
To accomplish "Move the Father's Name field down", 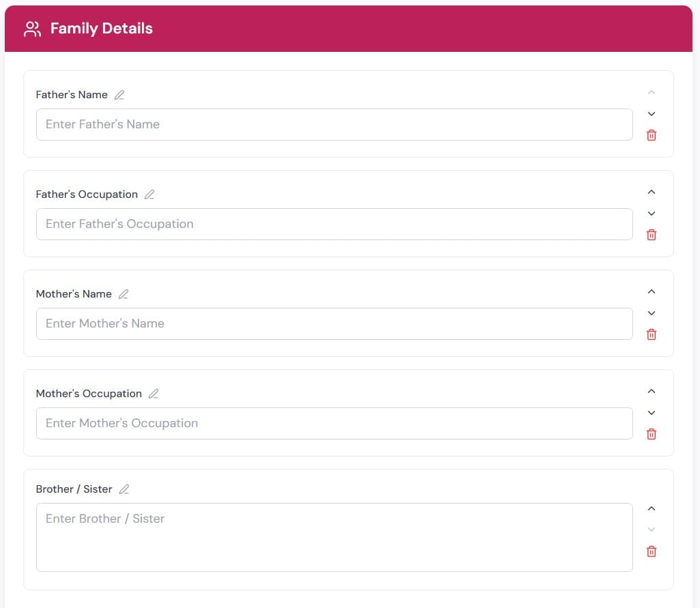I will coord(652,114).
